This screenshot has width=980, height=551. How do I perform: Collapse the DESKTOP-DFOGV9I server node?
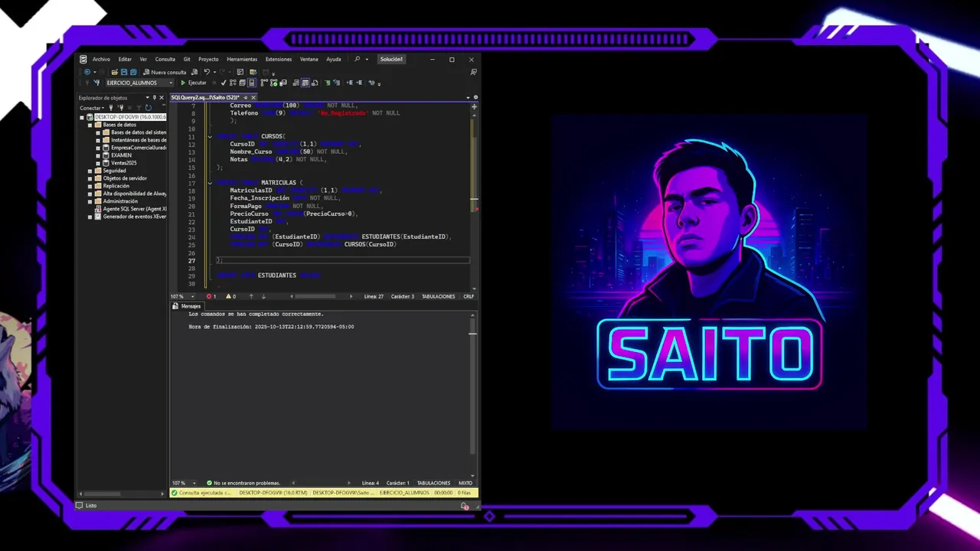[82, 117]
